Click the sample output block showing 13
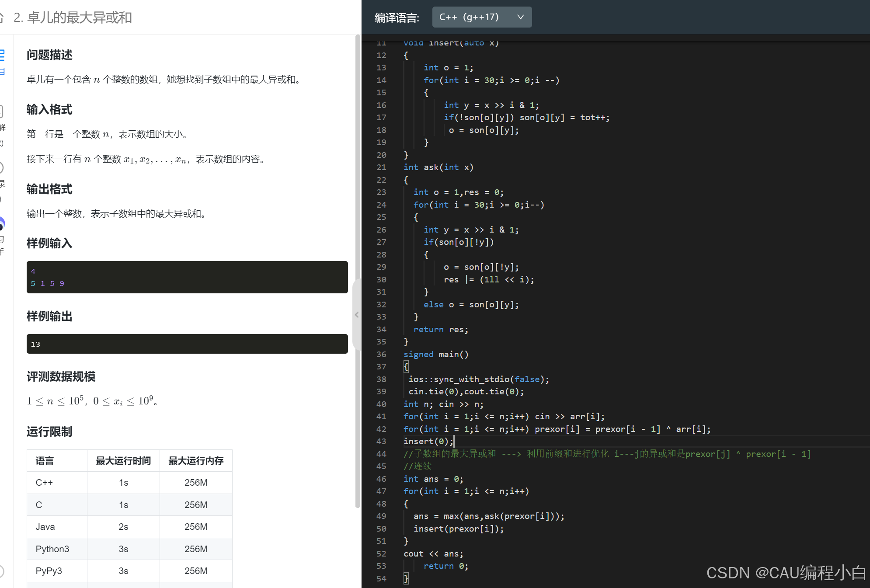The height and width of the screenshot is (588, 870). [187, 344]
